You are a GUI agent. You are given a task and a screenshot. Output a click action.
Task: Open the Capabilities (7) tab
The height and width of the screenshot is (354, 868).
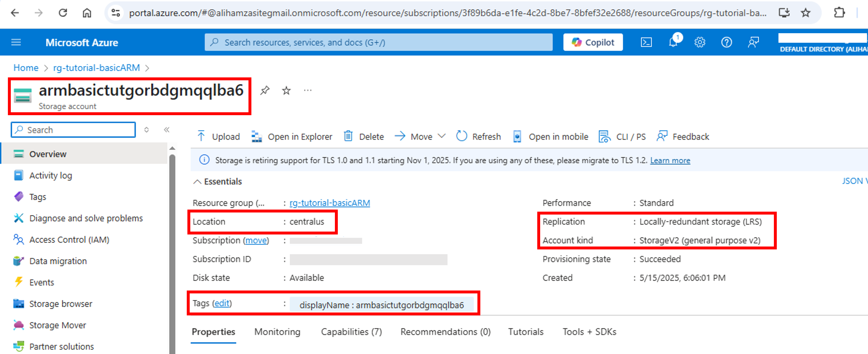coord(351,332)
